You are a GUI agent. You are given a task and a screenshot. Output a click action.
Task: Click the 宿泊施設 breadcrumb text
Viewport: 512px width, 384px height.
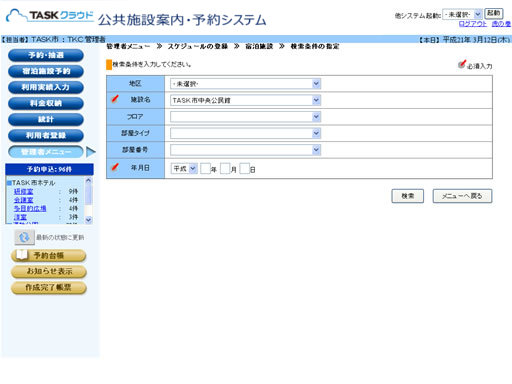(259, 46)
